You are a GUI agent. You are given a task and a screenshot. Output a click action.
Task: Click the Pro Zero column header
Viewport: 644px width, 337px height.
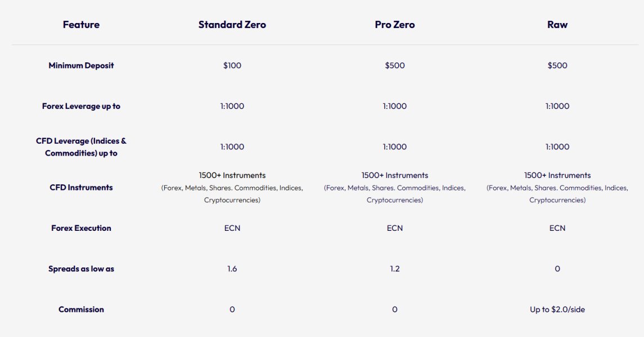click(x=394, y=25)
